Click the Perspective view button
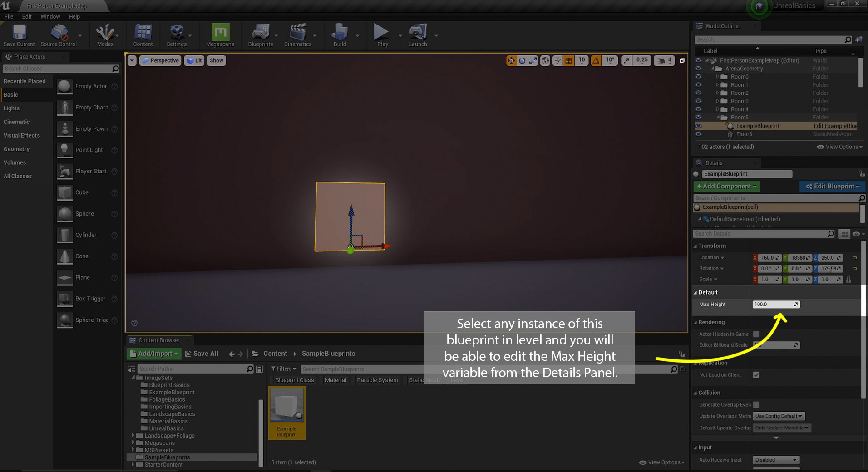This screenshot has width=868, height=472. 160,61
